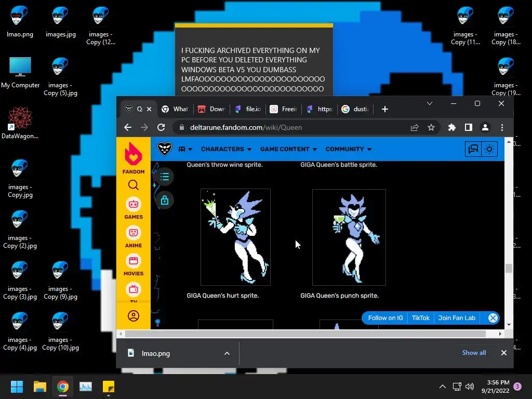This screenshot has height=399, width=532.
Task: Bookmark page with the star icon
Action: 431,128
